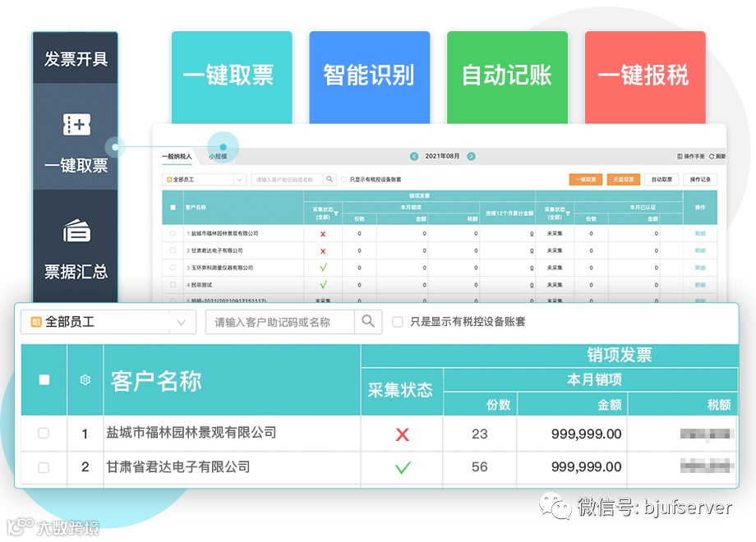The image size is (756, 542).
Task: Enable 只显示有税控设备账套 checkbox in small panel
Action: (x=343, y=179)
